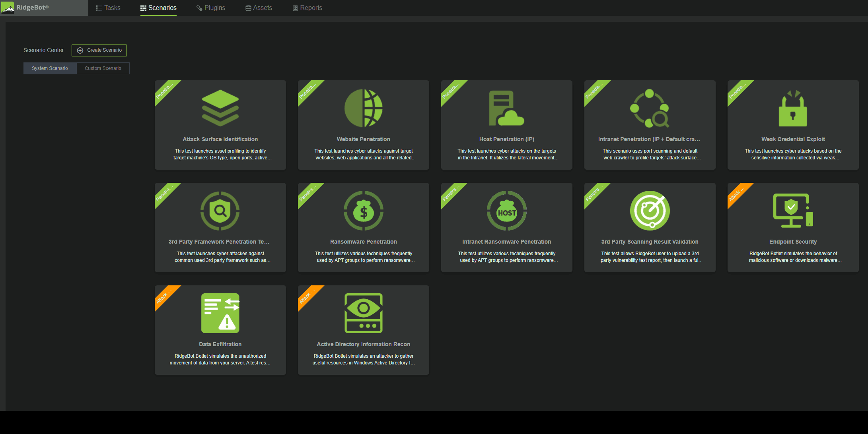Click the 3rd Party Framework Penetration Te... title
The image size is (868, 434).
[x=219, y=242]
